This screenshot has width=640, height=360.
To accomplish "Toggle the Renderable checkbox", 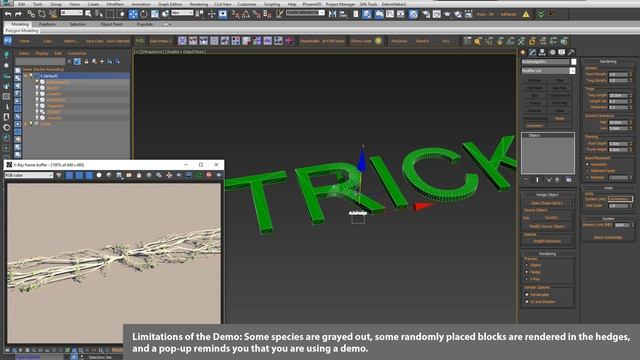I will pyautogui.click(x=527, y=294).
